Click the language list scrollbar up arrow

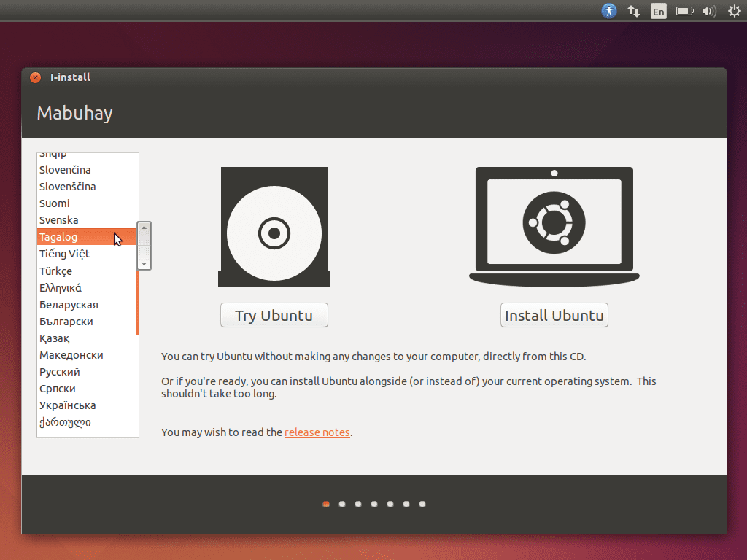144,227
